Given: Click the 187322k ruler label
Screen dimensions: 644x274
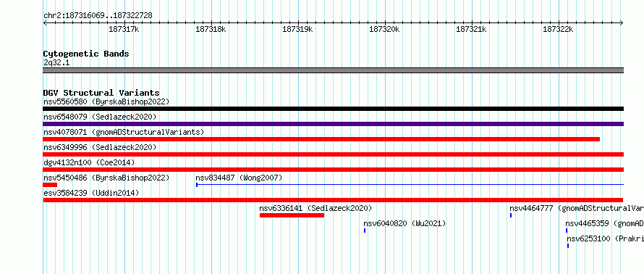Looking at the screenshot, I should 559,30.
